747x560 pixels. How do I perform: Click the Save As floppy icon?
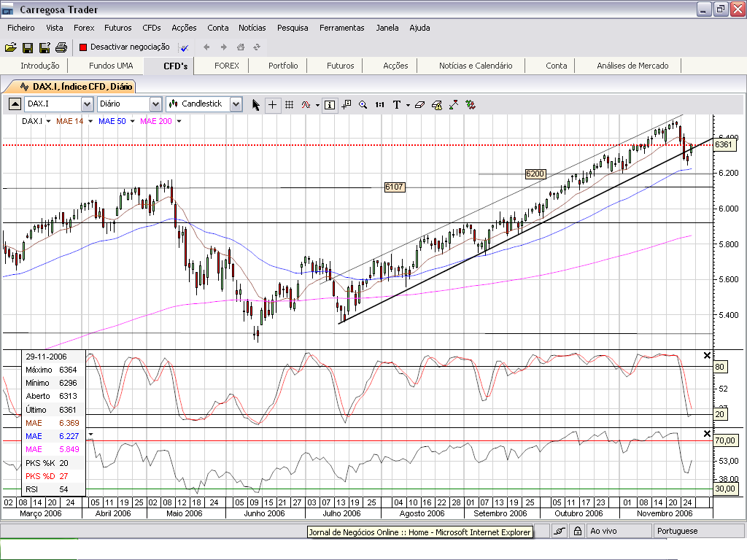(x=44, y=47)
